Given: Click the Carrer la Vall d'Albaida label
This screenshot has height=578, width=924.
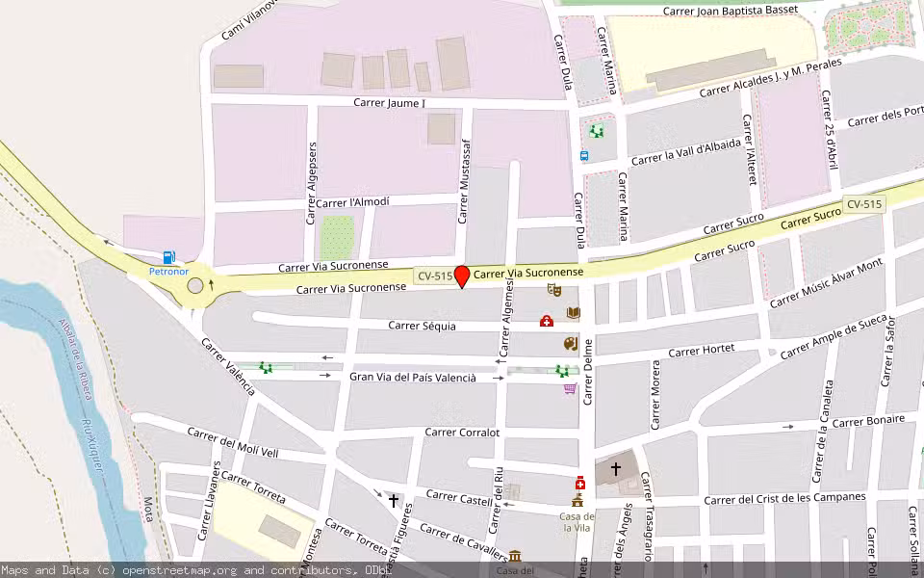Looking at the screenshot, I should [686, 153].
